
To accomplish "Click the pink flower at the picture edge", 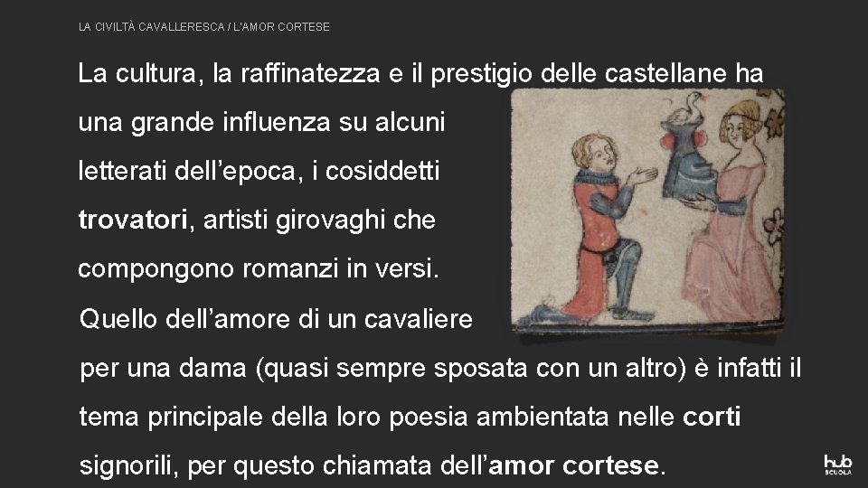I will tap(774, 226).
